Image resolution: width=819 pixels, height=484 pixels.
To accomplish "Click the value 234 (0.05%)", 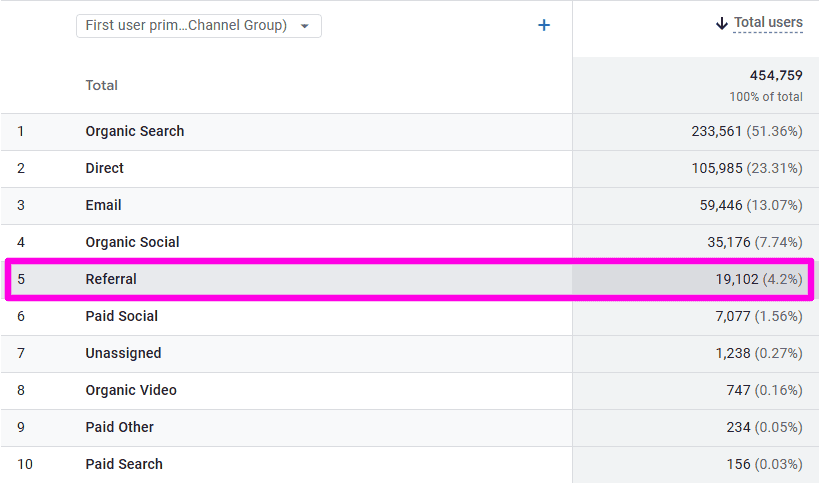I will (x=764, y=428).
